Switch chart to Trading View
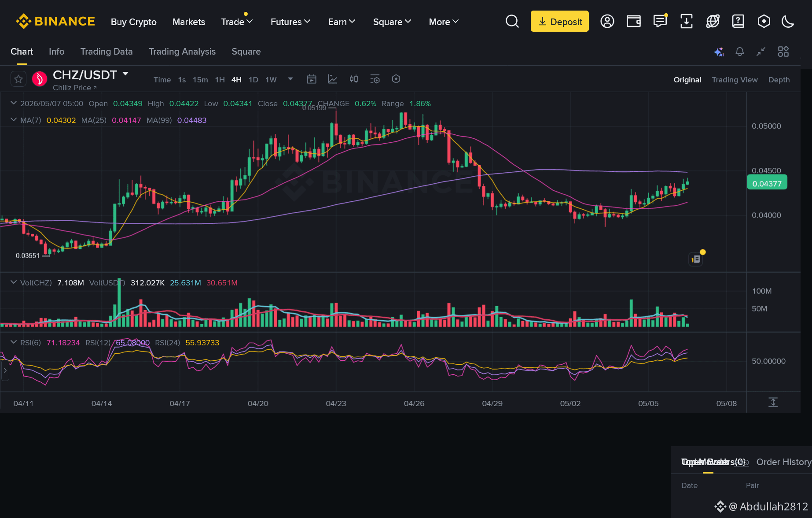The height and width of the screenshot is (518, 812). (735, 80)
